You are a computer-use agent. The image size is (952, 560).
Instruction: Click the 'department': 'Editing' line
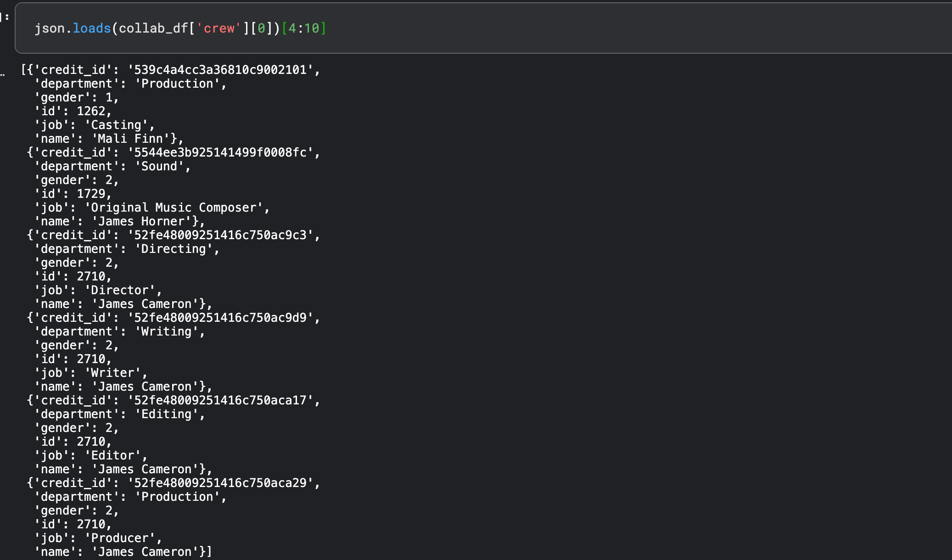119,414
